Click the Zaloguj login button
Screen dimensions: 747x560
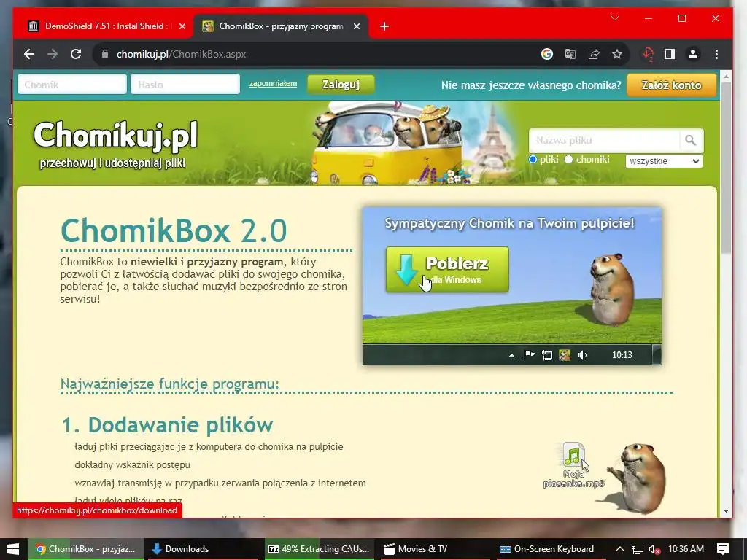(341, 85)
